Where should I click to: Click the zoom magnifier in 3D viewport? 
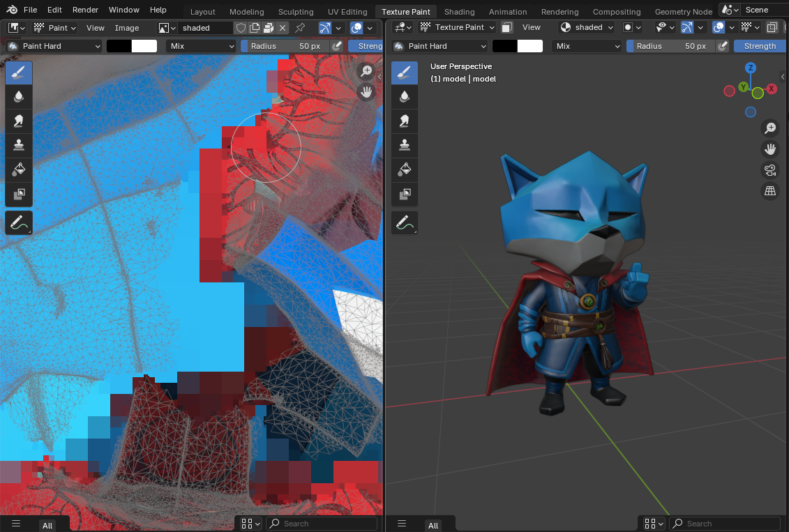click(x=770, y=128)
